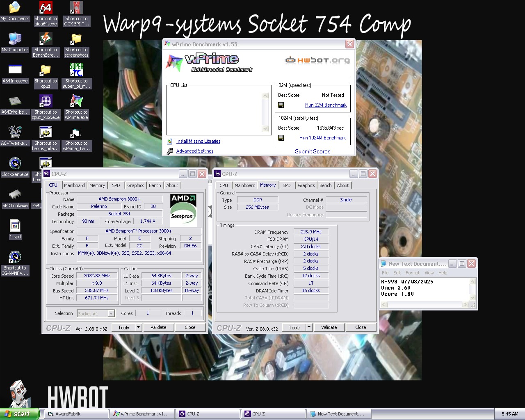The width and height of the screenshot is (525, 420).
Task: Click the taskbar clock showing 5:45 AM
Action: click(x=509, y=414)
